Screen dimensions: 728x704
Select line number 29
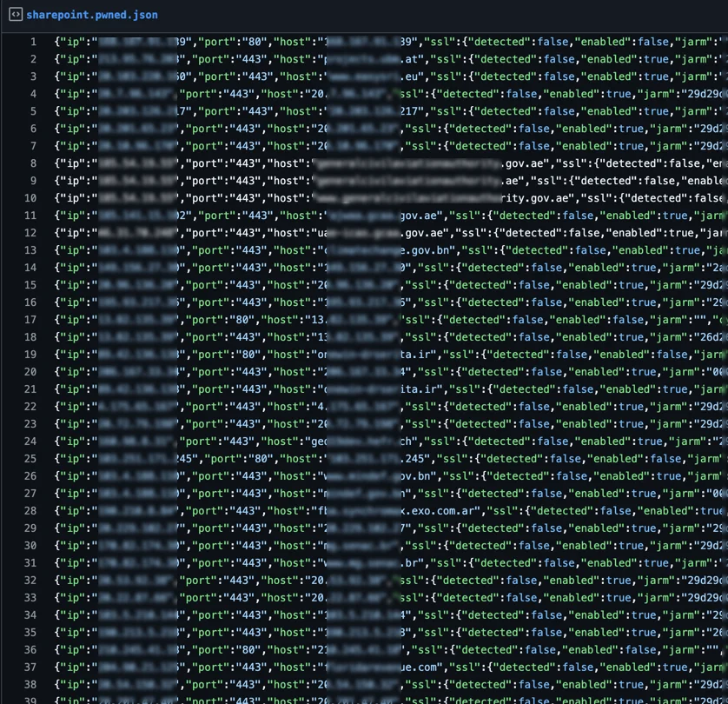coord(30,528)
